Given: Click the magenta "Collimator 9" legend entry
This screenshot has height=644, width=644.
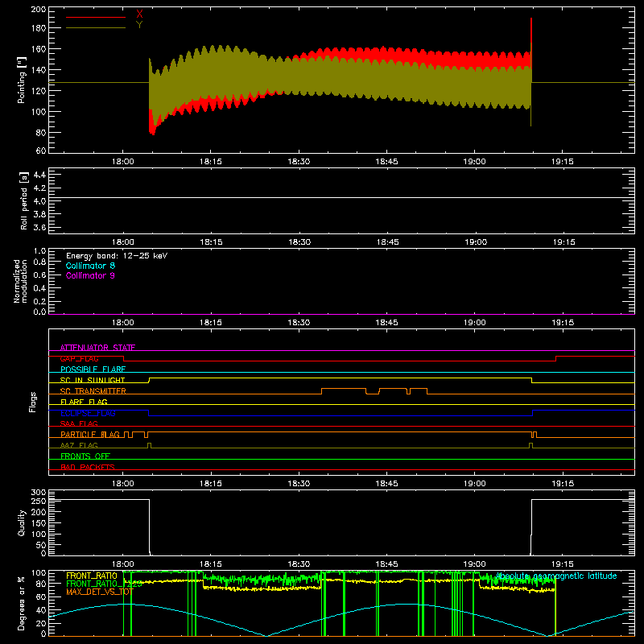Looking at the screenshot, I should [x=90, y=275].
